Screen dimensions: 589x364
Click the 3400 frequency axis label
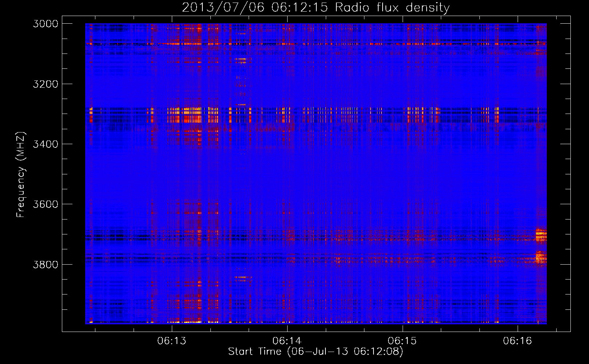46,144
